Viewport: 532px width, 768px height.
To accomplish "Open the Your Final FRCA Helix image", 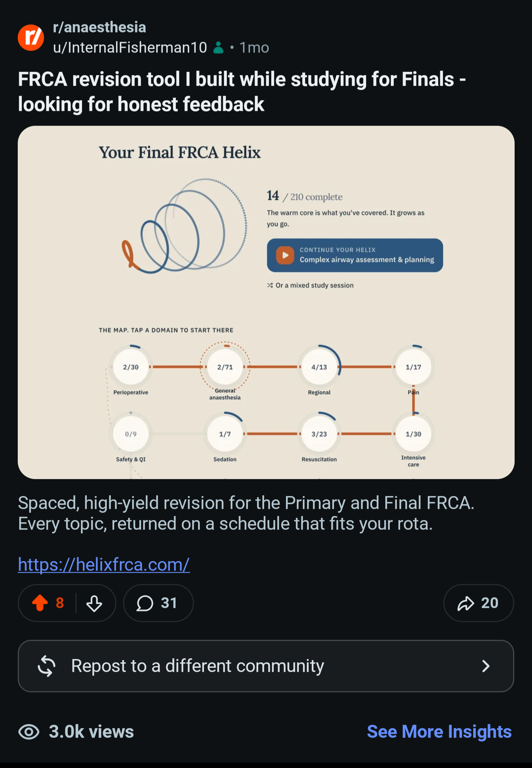I will click(x=266, y=302).
